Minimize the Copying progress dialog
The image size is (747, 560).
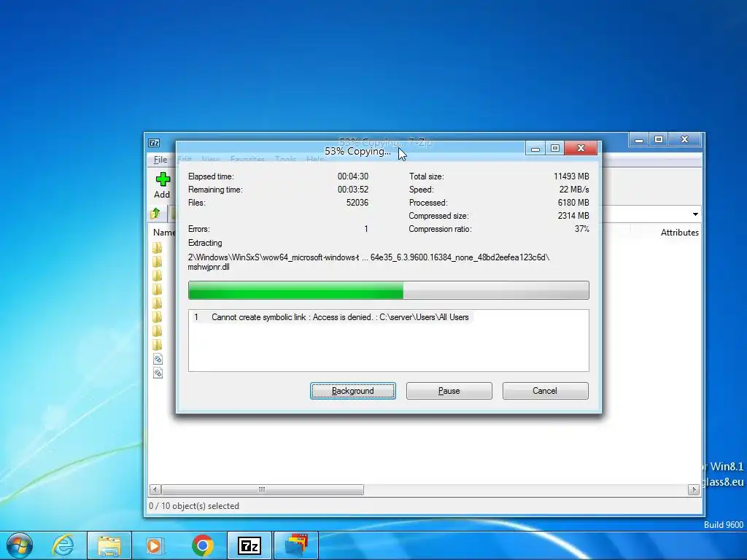click(535, 149)
